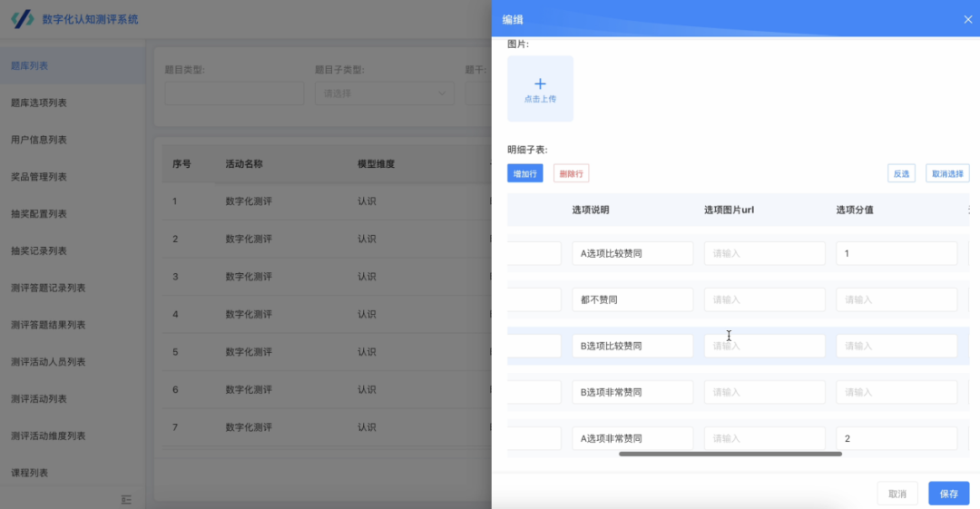The height and width of the screenshot is (509, 980).
Task: Click score field for B选项非常赞同 row
Action: tap(897, 392)
